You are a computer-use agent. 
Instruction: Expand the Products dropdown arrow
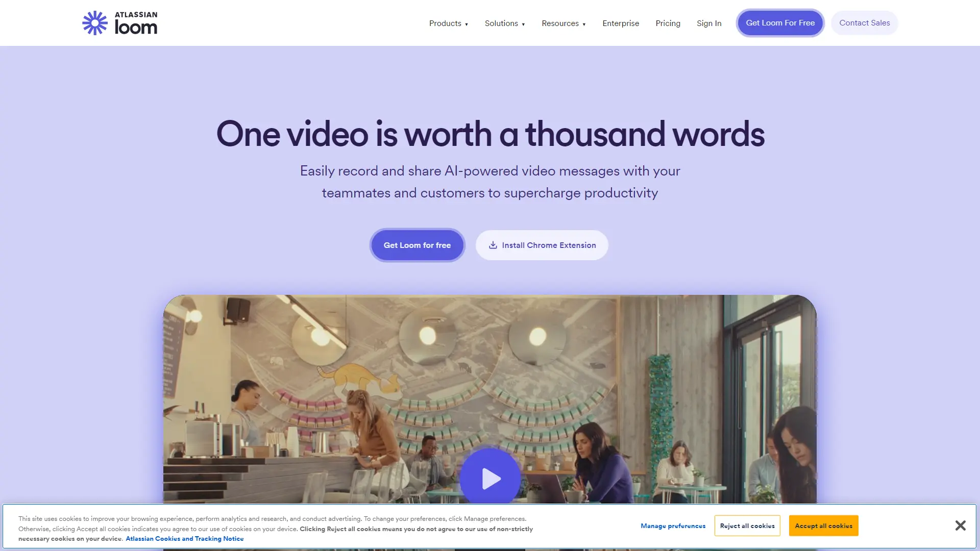coord(467,24)
